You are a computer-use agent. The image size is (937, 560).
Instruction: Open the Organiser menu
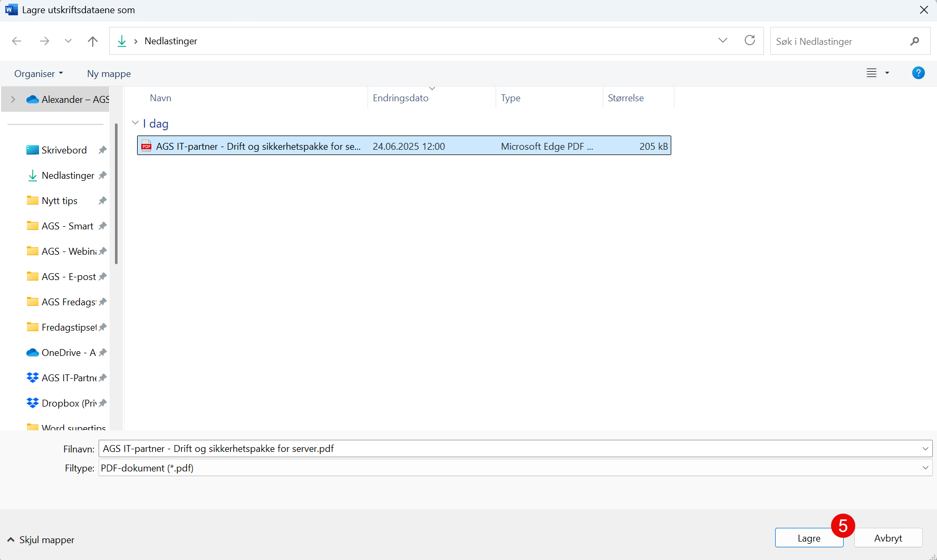point(38,74)
